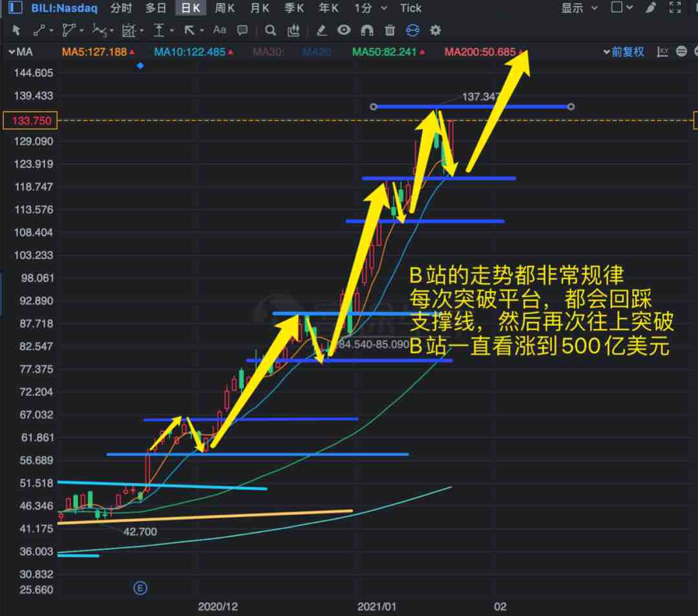Expand the wave tool options arrow

[111, 31]
